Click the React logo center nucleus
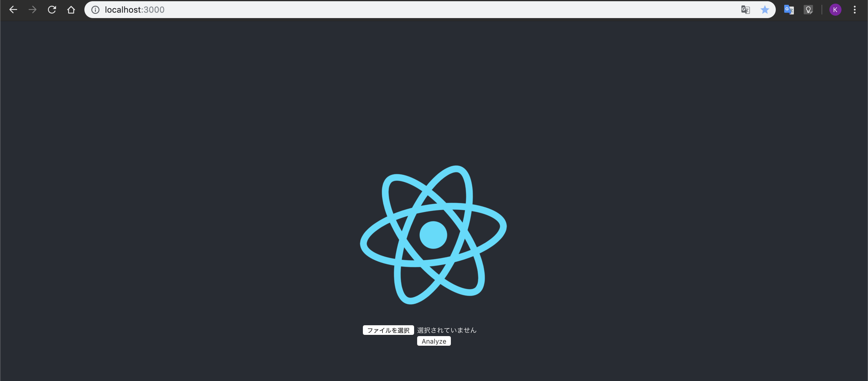 click(433, 235)
